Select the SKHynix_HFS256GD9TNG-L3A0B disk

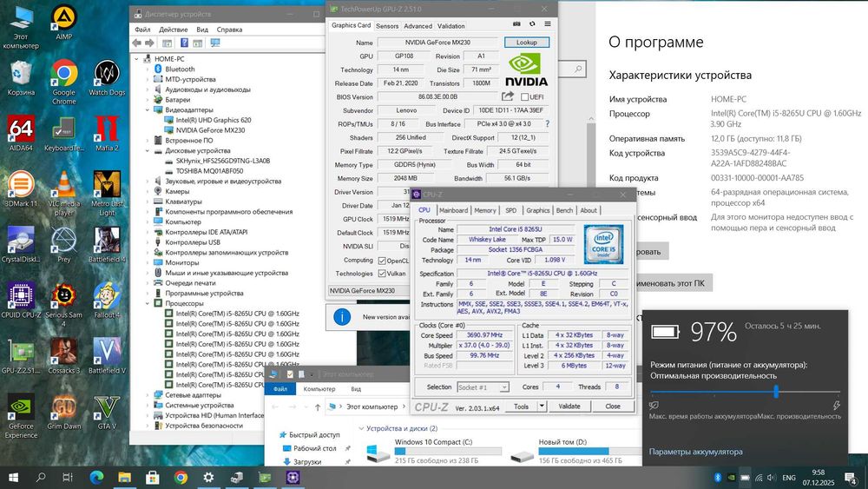[222, 161]
